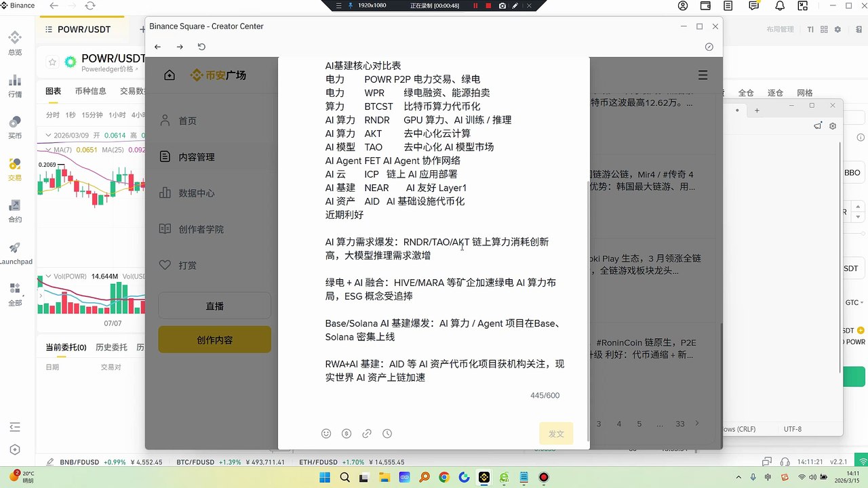
Task: Open the Windows Start menu
Action: [323, 477]
